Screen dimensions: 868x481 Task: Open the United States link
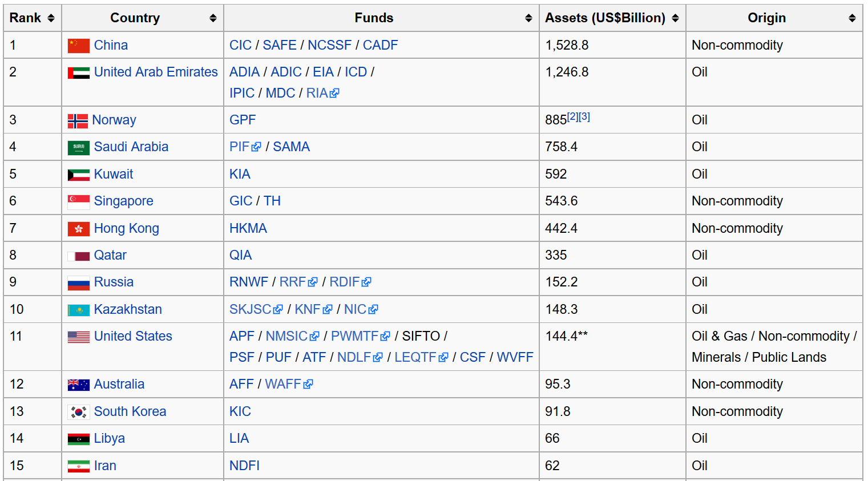[x=133, y=336]
